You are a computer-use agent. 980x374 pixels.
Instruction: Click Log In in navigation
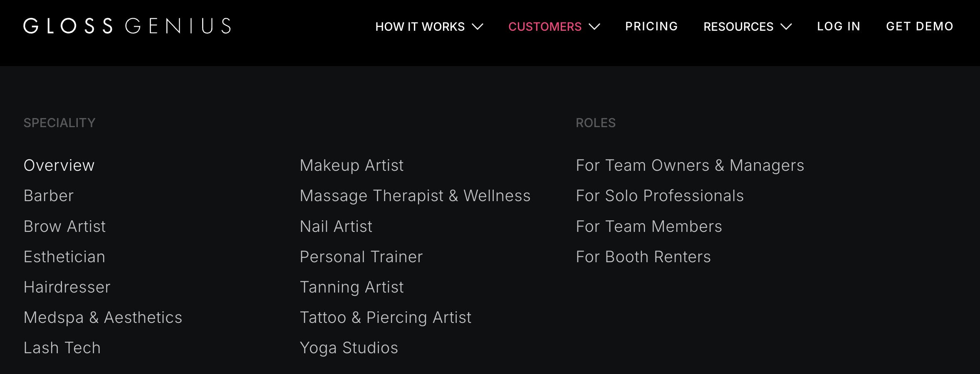tap(839, 26)
